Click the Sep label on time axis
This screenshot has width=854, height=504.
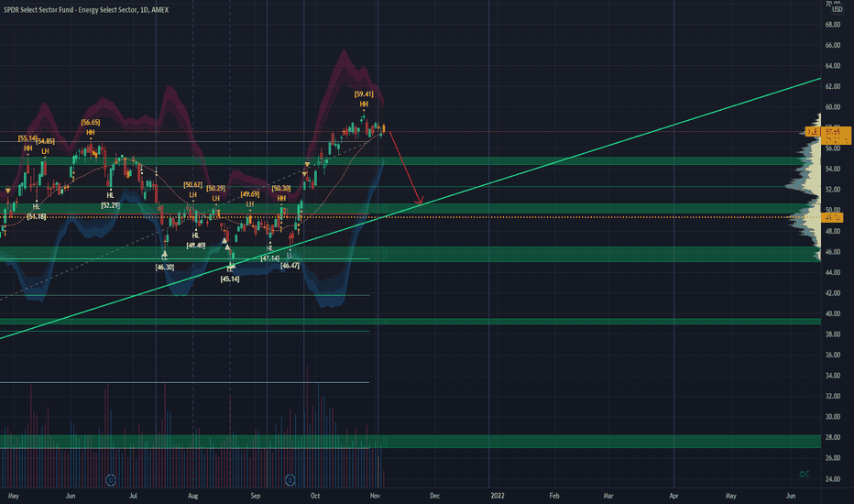pyautogui.click(x=256, y=496)
